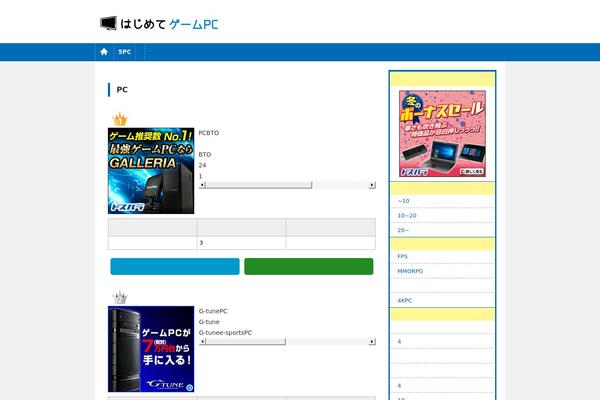Click the silver crown rank 2 icon

pos(120,297)
